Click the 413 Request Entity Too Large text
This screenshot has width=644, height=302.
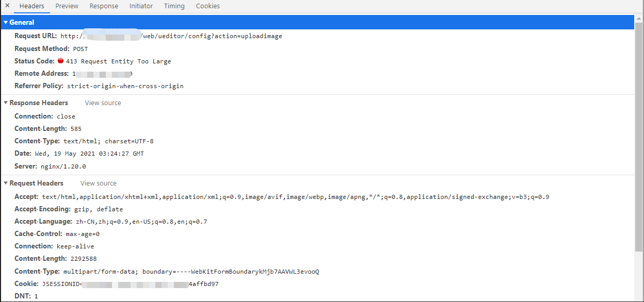[118, 61]
